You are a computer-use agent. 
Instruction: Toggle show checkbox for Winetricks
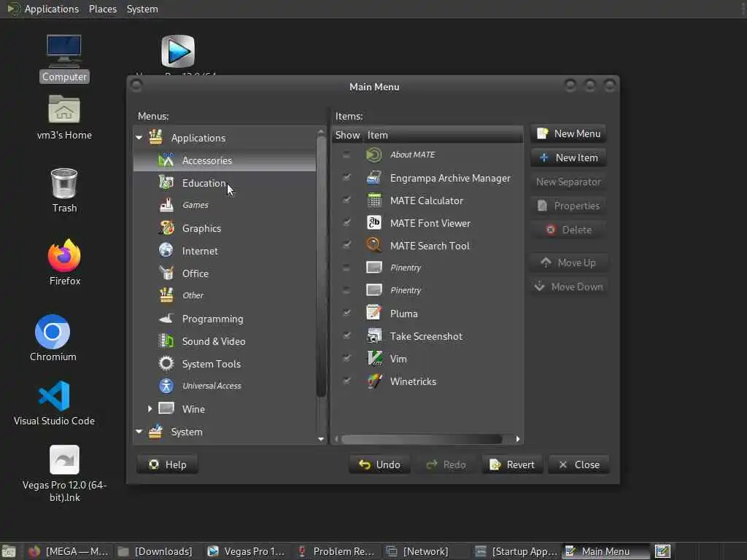(x=347, y=381)
